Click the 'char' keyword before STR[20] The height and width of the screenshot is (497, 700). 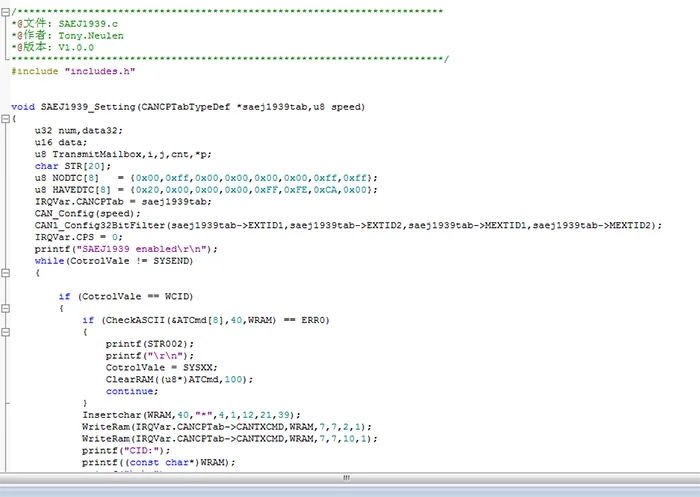[x=46, y=166]
